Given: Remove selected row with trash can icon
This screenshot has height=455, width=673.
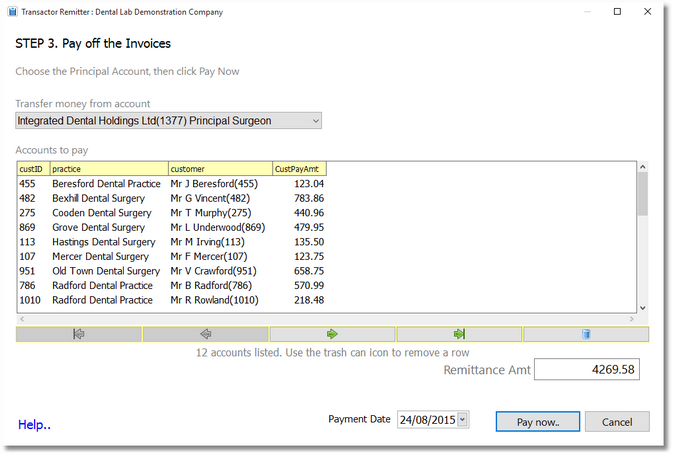Looking at the screenshot, I should coord(586,334).
